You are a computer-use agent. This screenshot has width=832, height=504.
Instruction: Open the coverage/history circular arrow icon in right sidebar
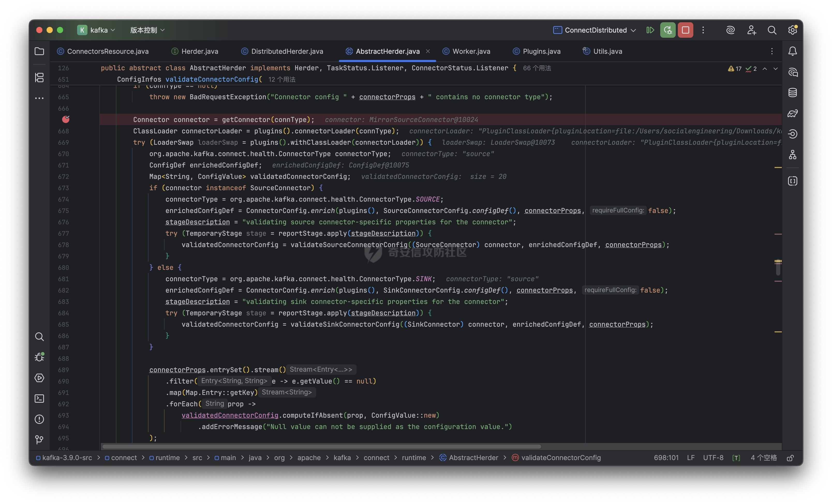click(792, 134)
